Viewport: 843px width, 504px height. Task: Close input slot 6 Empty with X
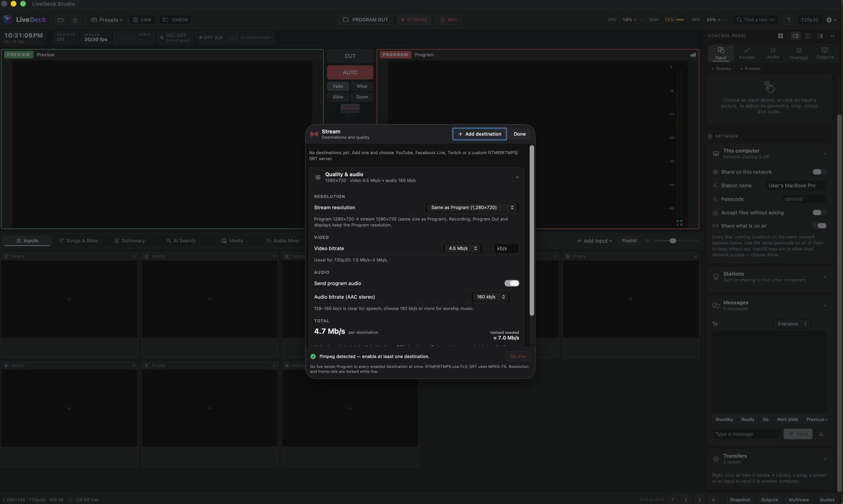click(134, 365)
